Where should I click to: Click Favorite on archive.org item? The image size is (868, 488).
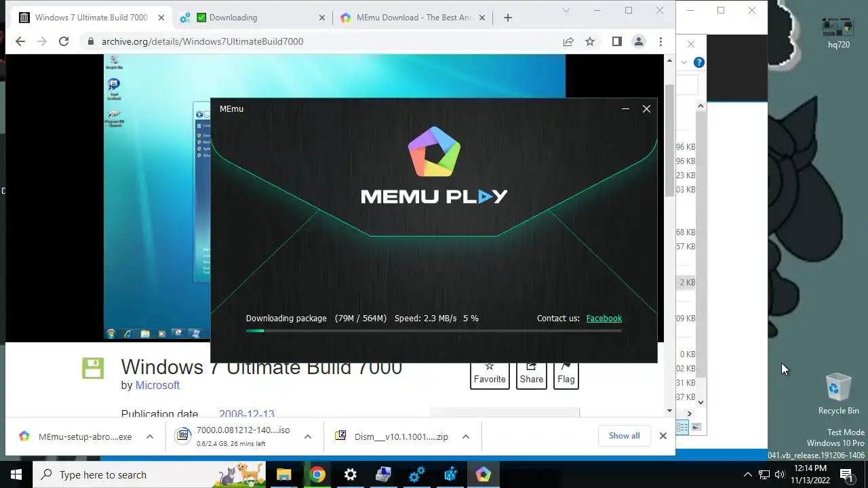pos(490,375)
